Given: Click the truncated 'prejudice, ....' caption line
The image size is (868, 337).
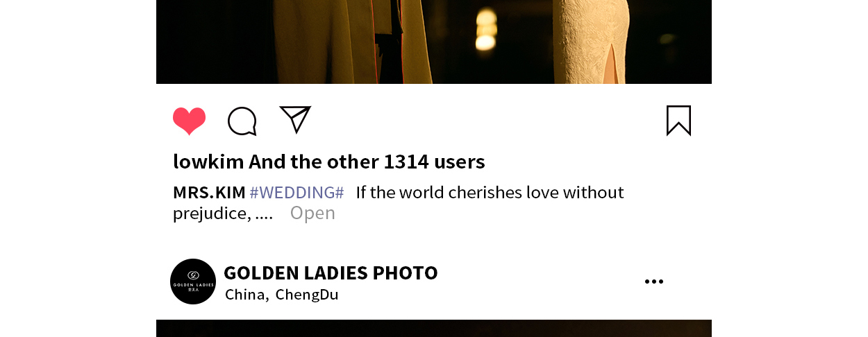Looking at the screenshot, I should (223, 213).
